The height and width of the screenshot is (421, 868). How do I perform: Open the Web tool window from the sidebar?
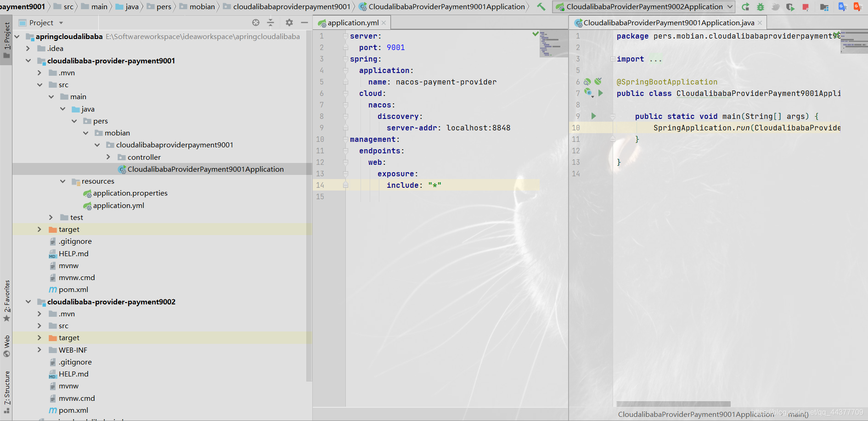coord(6,346)
